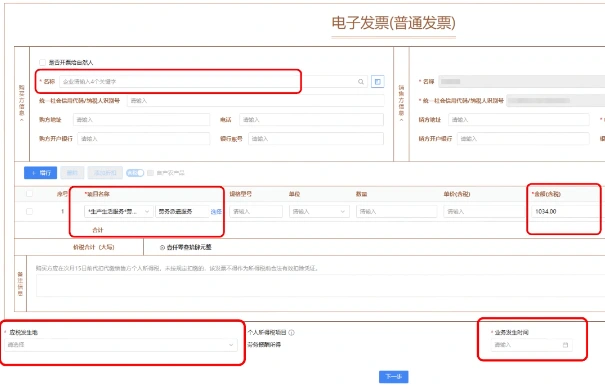Click the buyer 银行账号 input field
This screenshot has height=389, width=605.
tap(316, 139)
